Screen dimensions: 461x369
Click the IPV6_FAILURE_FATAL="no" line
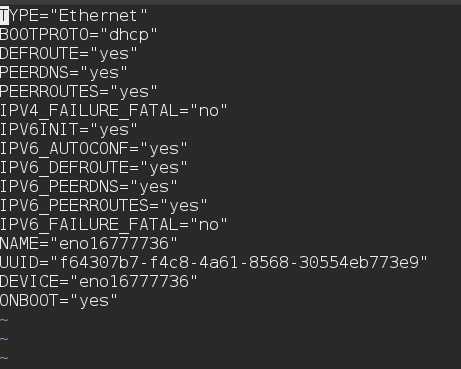pos(114,225)
